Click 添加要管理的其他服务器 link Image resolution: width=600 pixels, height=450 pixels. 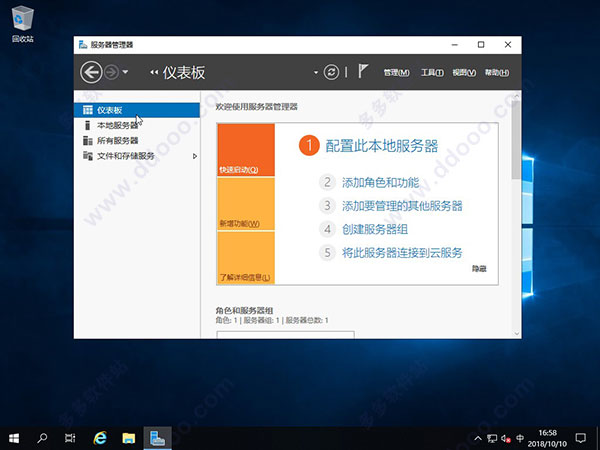(x=402, y=206)
